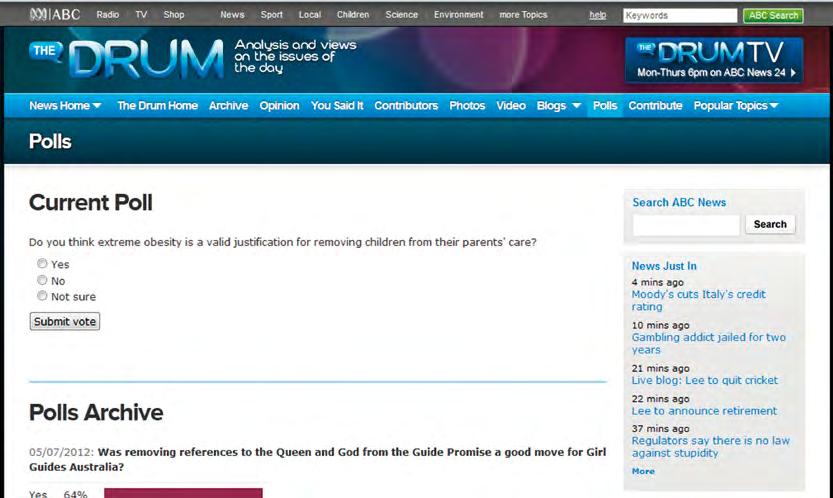Click Sport in the ABC top bar

271,15
